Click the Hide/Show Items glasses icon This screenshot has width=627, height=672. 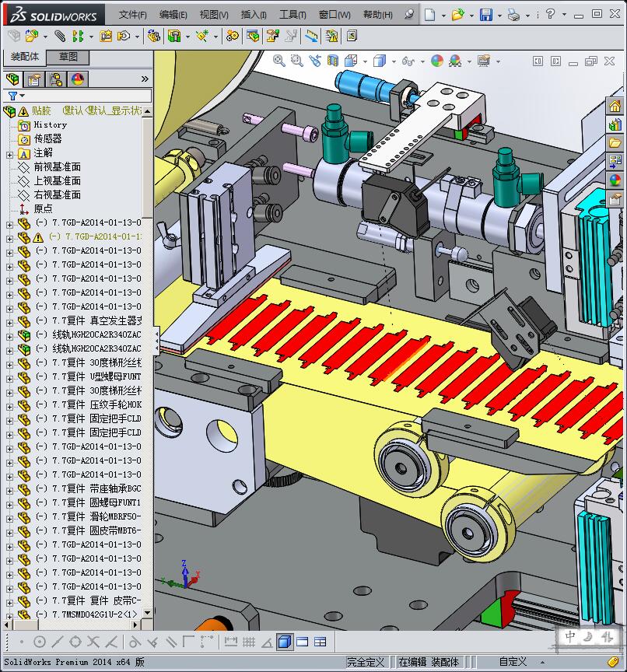click(x=408, y=61)
